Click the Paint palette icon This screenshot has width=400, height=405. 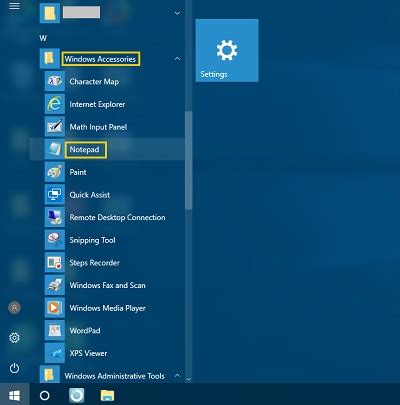pos(55,172)
